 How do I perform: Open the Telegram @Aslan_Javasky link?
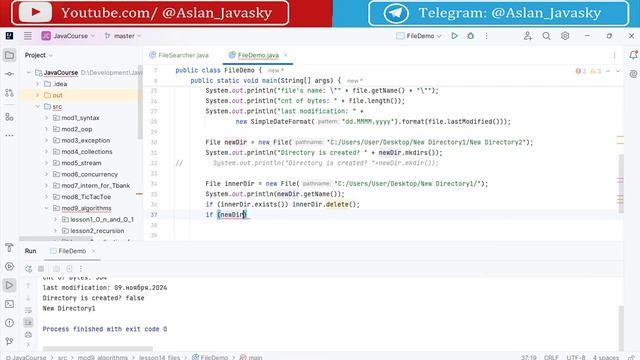pos(498,13)
